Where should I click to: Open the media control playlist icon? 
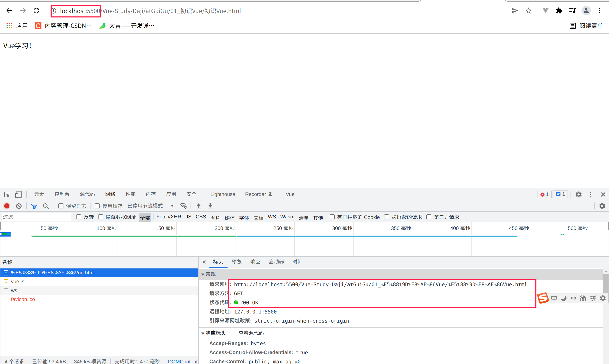pyautogui.click(x=572, y=11)
